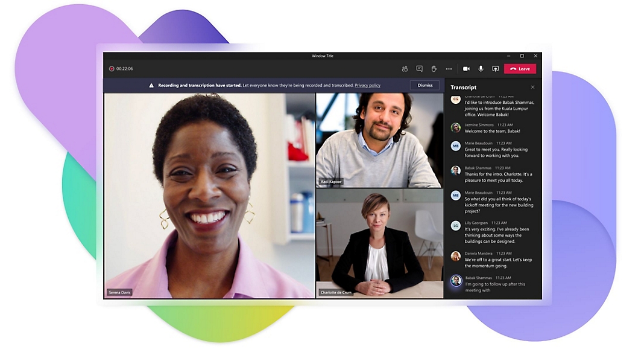Click Jazmine Simmons's avatar in transcript
The width and height of the screenshot is (644, 352).
(456, 127)
